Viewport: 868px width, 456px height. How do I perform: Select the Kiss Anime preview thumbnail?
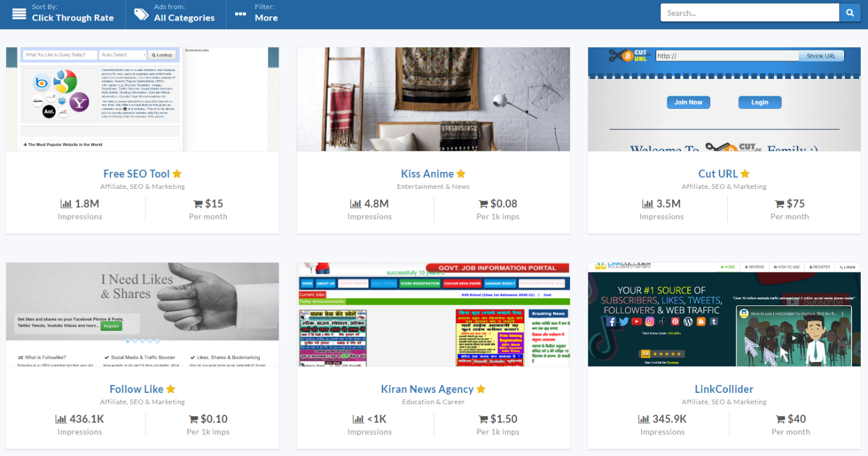[433, 99]
